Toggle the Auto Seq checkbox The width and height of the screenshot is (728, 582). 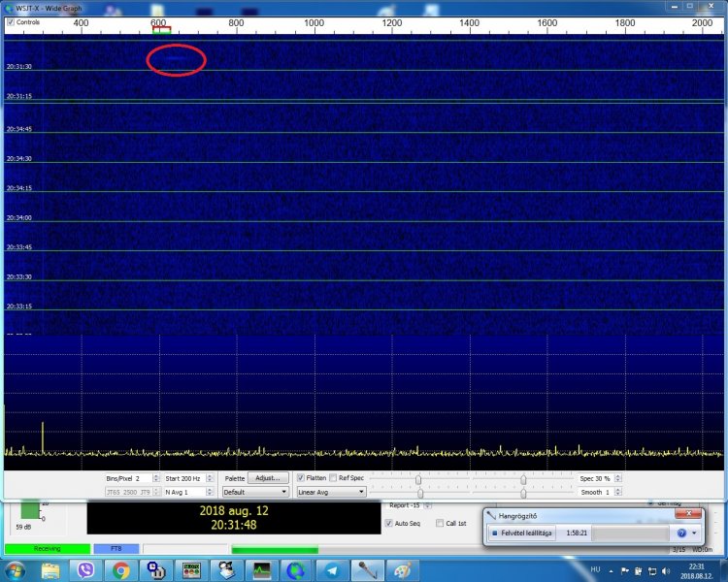pos(389,523)
